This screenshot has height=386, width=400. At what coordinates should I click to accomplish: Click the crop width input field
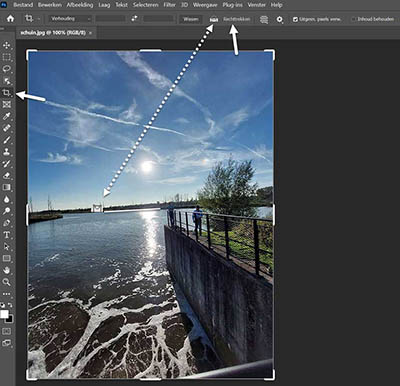click(110, 19)
